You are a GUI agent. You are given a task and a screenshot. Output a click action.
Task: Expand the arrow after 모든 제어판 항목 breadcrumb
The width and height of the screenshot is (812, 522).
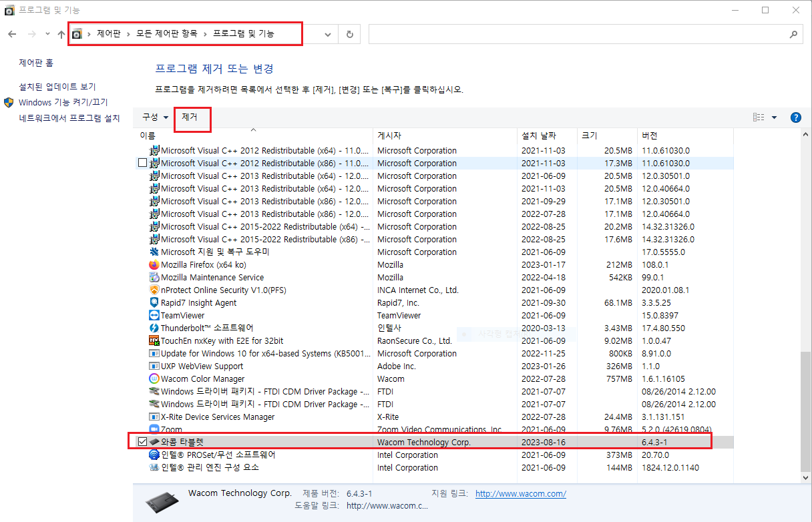click(x=205, y=33)
